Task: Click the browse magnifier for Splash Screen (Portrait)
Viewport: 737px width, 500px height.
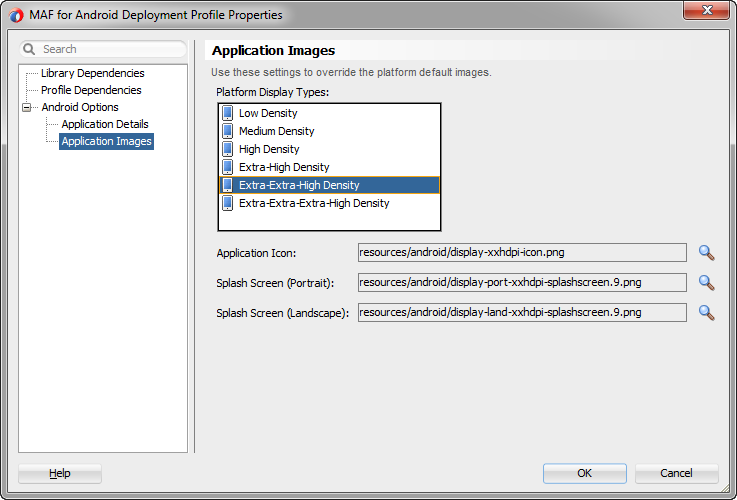Action: pyautogui.click(x=706, y=283)
